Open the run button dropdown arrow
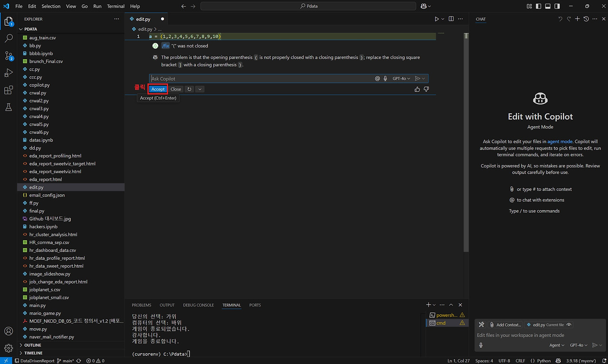Image resolution: width=608 pixels, height=364 pixels. (x=443, y=19)
